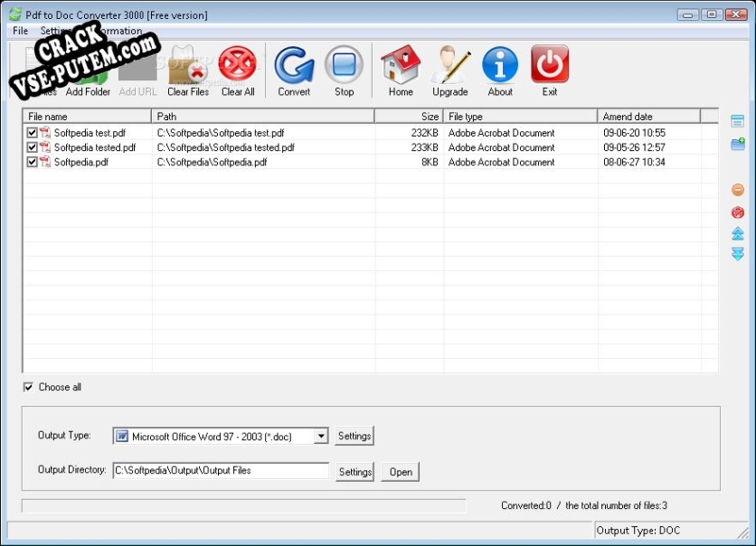Click the small red clear icon in sidebar

(x=738, y=212)
